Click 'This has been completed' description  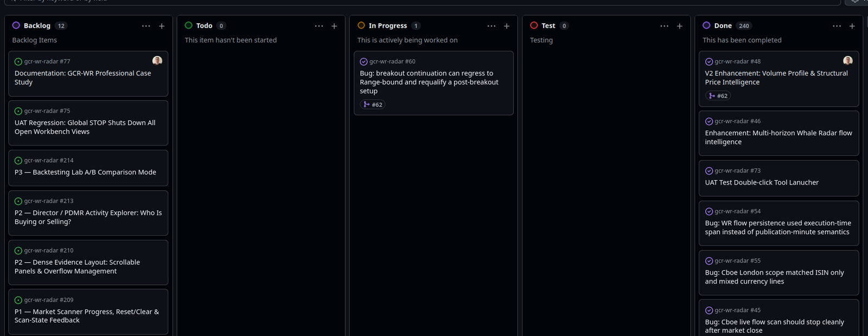click(x=742, y=40)
